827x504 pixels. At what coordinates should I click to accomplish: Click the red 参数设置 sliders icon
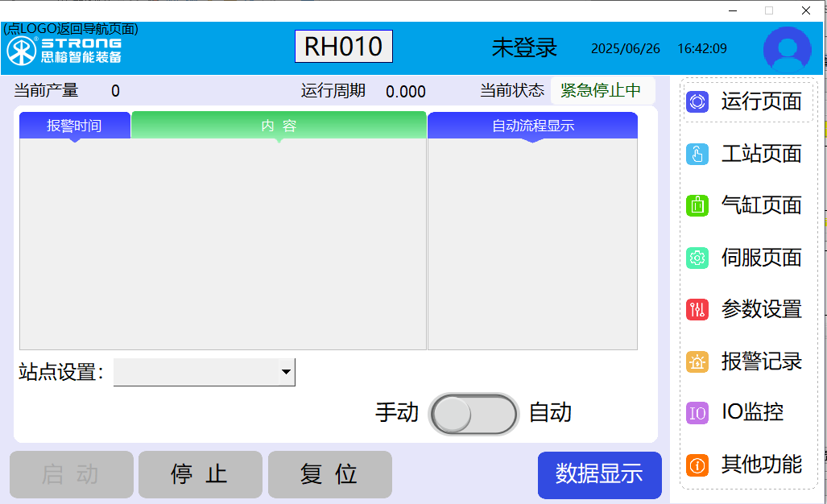697,309
